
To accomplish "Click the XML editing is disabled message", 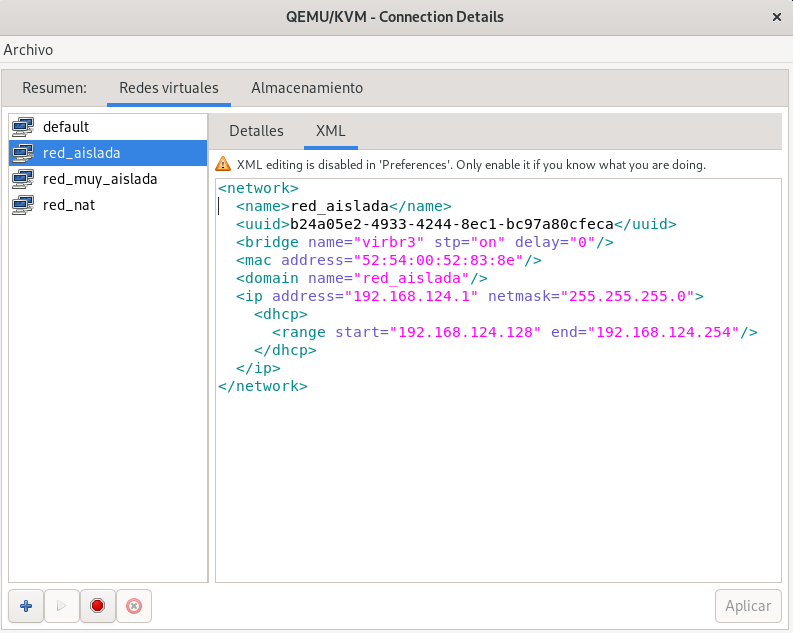I will pyautogui.click(x=471, y=165).
